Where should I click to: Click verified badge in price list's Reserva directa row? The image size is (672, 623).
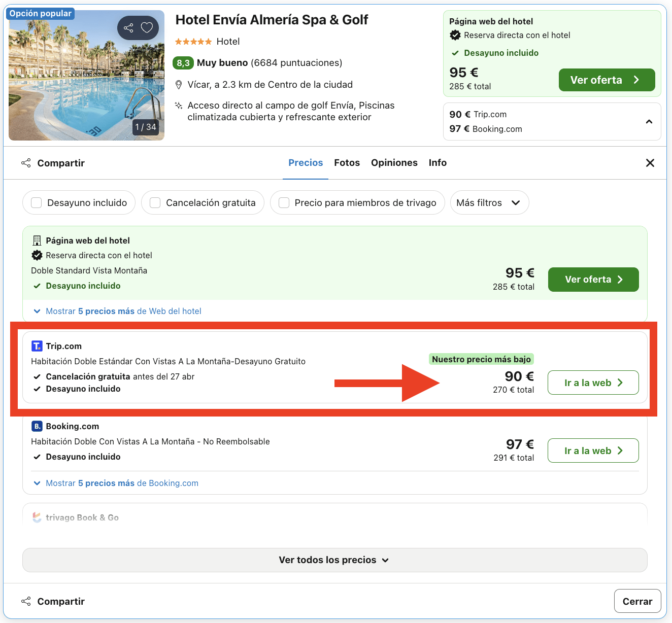click(37, 255)
